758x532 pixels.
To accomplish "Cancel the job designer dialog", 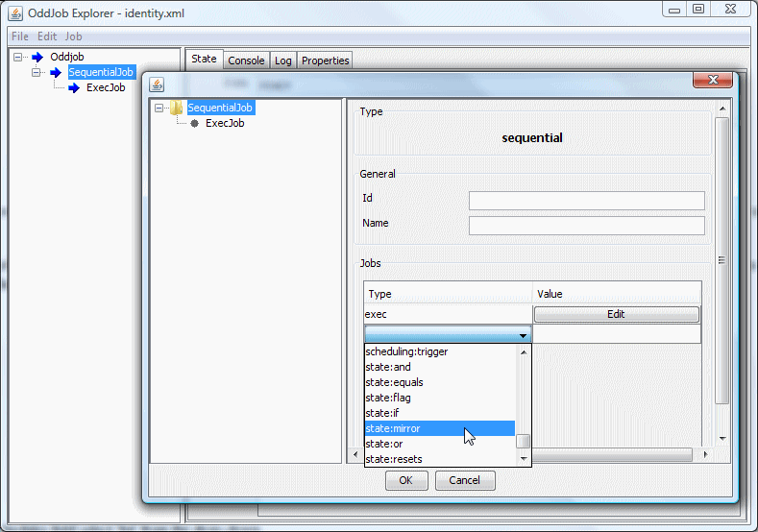I will pos(464,480).
